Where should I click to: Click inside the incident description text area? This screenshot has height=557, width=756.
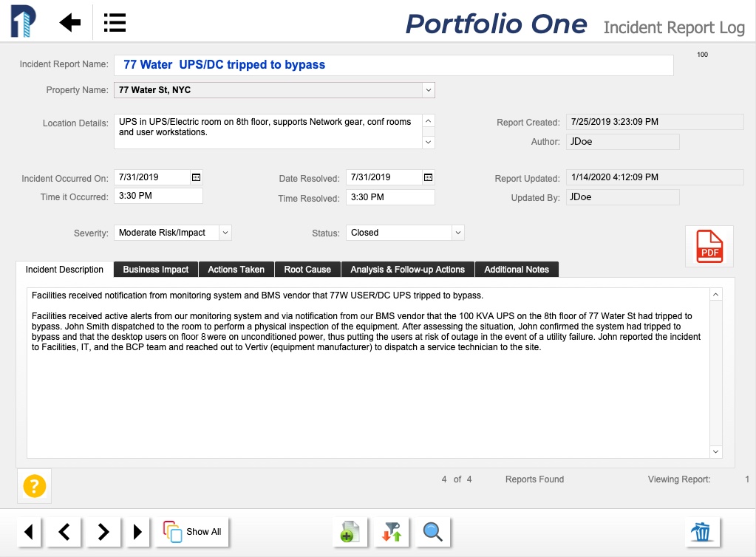click(368, 373)
